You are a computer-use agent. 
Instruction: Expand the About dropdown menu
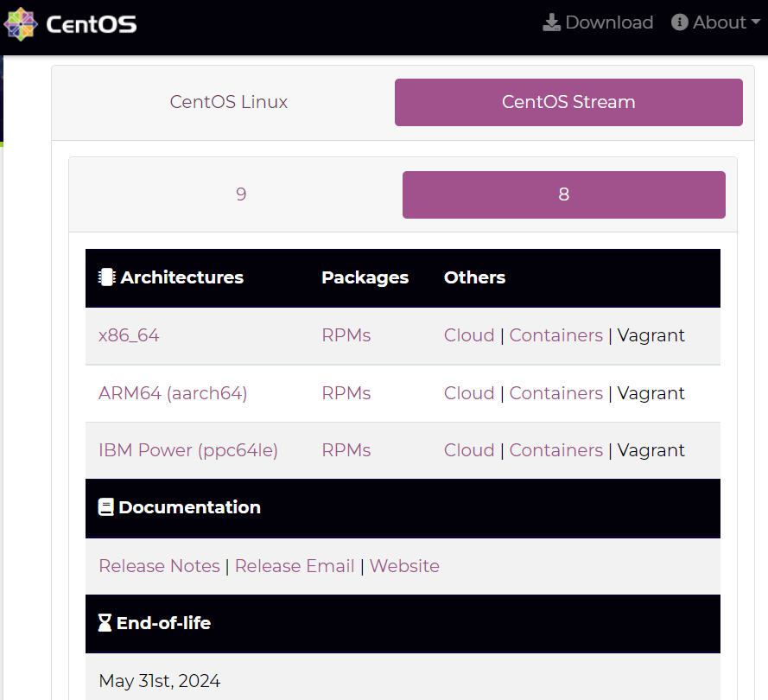pyautogui.click(x=715, y=22)
